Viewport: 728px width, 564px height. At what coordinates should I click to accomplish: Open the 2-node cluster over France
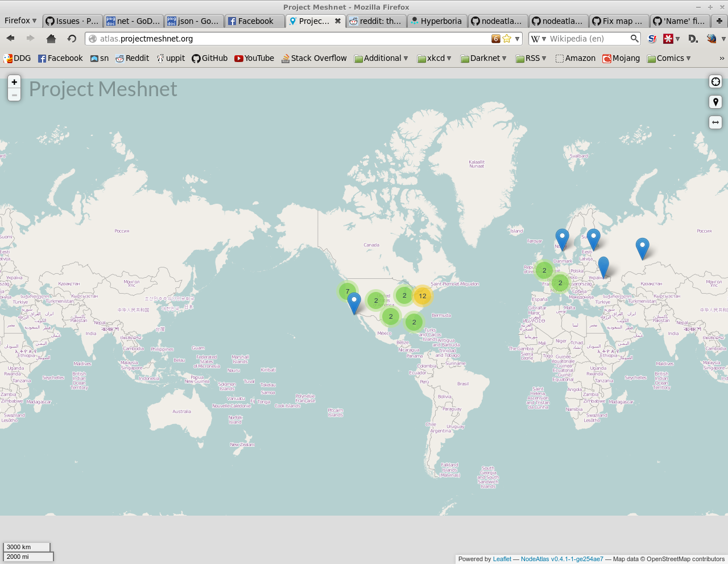560,283
